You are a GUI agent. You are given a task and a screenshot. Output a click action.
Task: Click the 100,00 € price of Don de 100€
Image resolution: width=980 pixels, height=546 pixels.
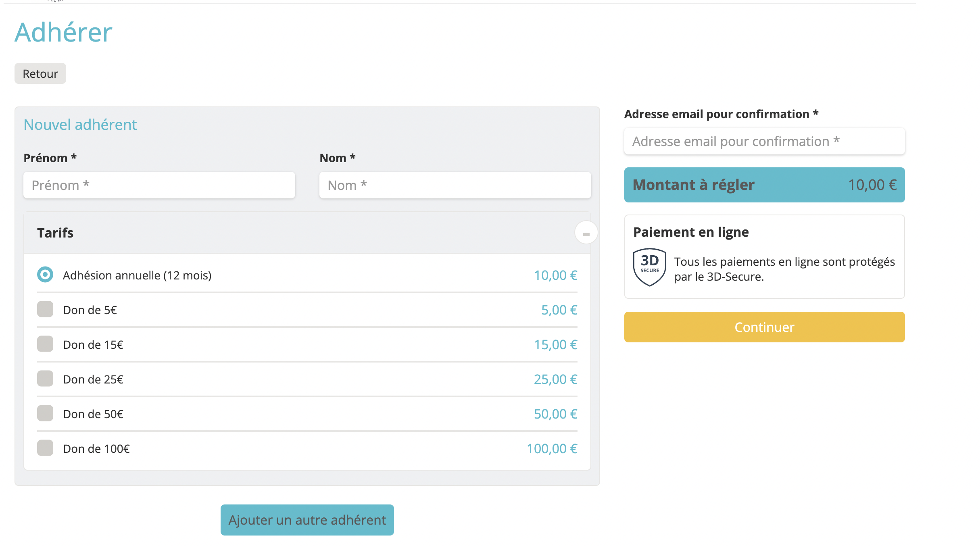click(551, 448)
